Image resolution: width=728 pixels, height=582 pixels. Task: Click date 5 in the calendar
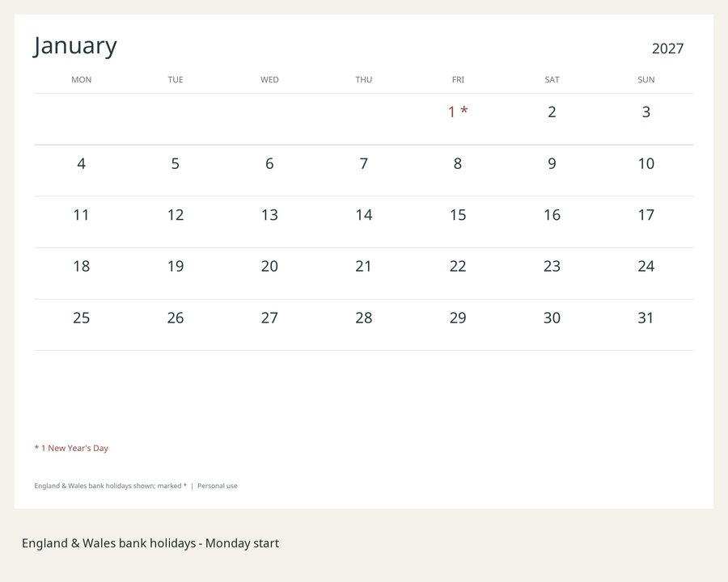pyautogui.click(x=176, y=163)
